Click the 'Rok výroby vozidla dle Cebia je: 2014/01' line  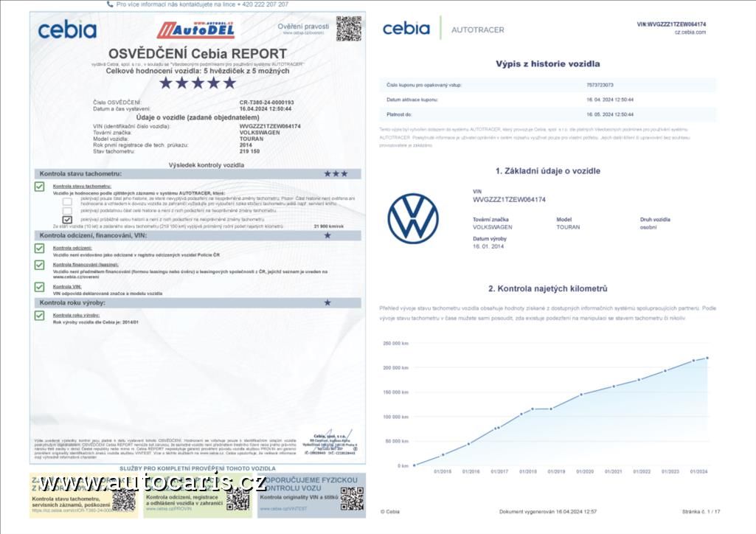(x=95, y=322)
